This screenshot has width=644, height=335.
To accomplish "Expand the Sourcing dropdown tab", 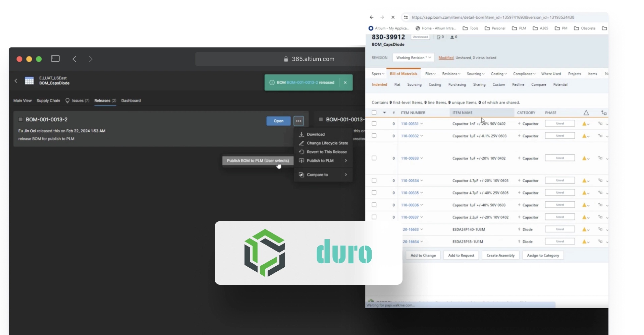I will (476, 74).
